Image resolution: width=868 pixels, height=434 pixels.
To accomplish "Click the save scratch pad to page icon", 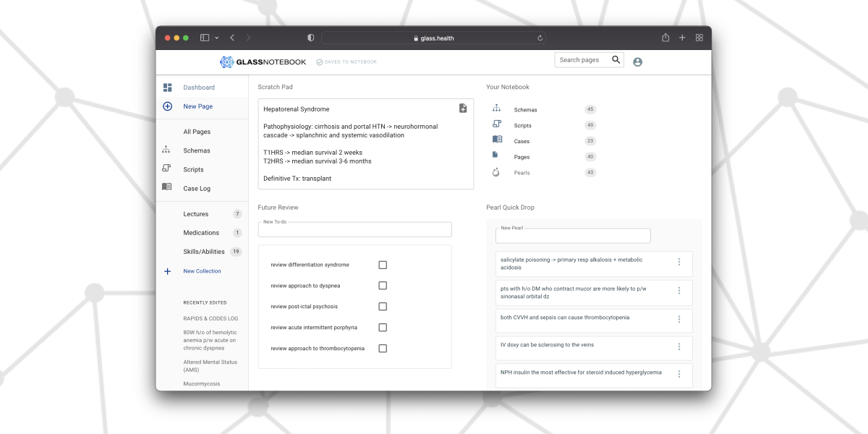I will [463, 109].
